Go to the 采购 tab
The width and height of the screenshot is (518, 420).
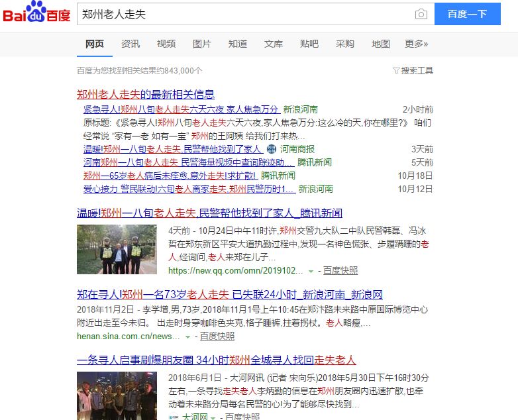click(345, 44)
